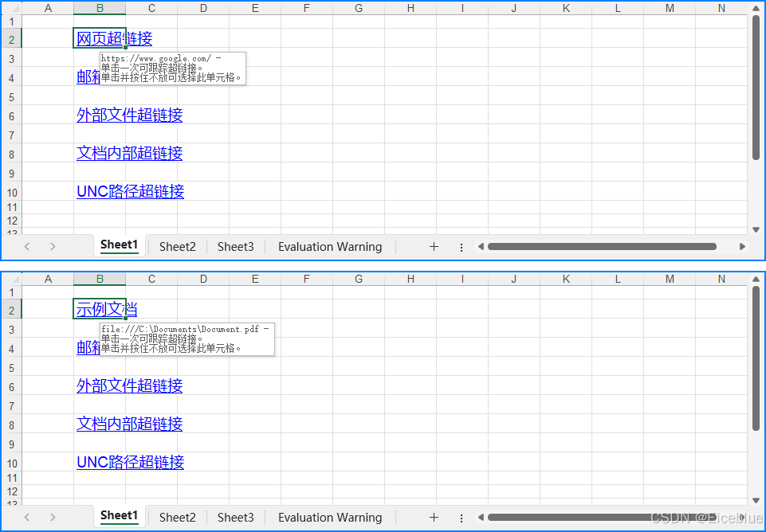Screen dimensions: 766x532
Task: Go to previous sheet tab in upper workbook
Action: point(27,246)
